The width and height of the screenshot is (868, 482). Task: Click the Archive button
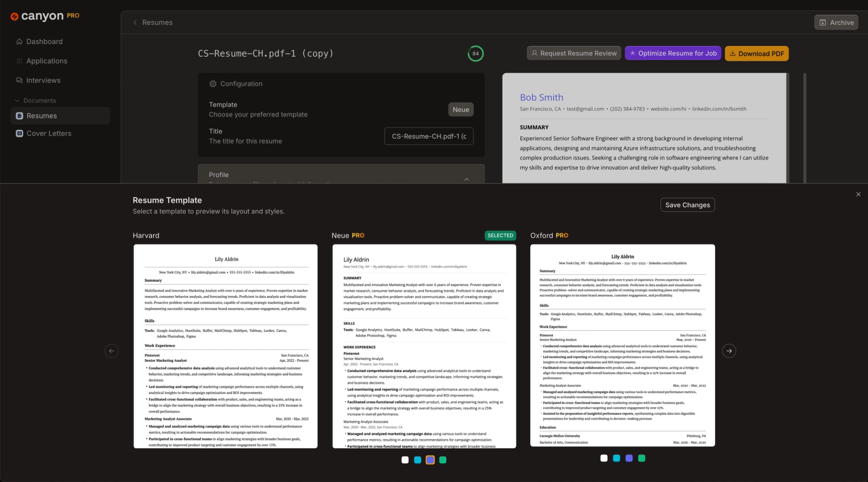(x=836, y=23)
